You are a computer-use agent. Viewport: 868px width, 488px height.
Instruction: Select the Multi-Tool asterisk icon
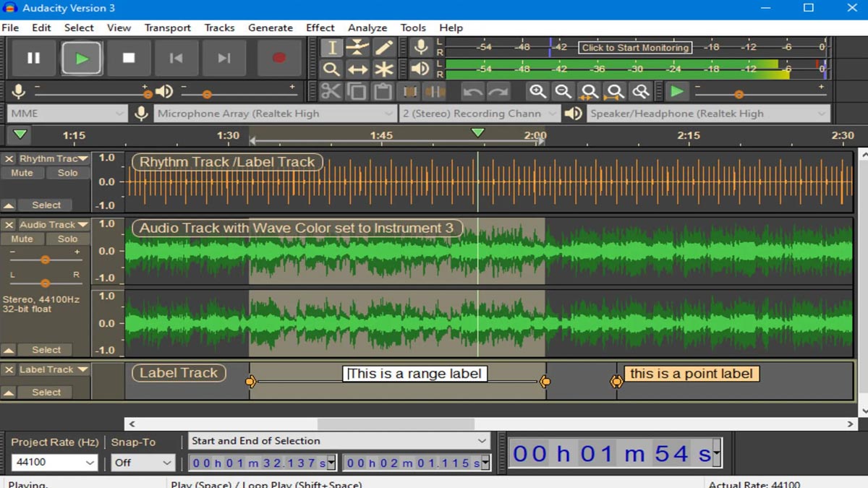tap(383, 69)
